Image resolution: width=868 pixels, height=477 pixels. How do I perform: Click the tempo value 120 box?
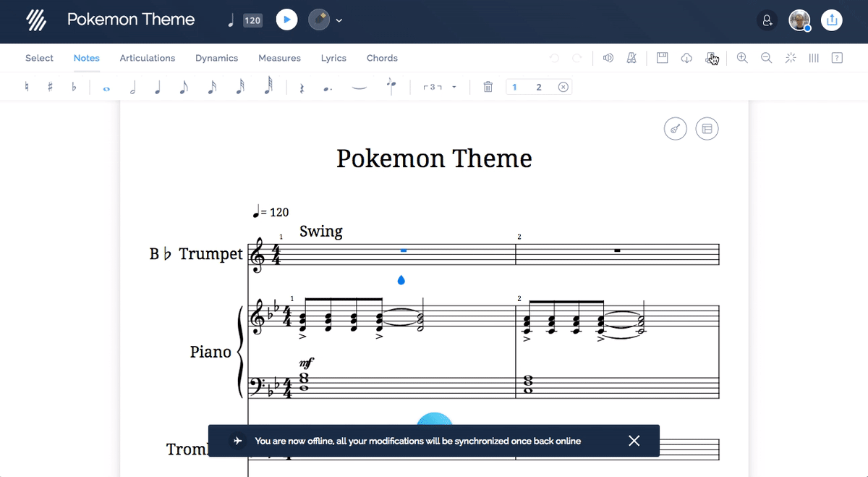pyautogui.click(x=252, y=20)
